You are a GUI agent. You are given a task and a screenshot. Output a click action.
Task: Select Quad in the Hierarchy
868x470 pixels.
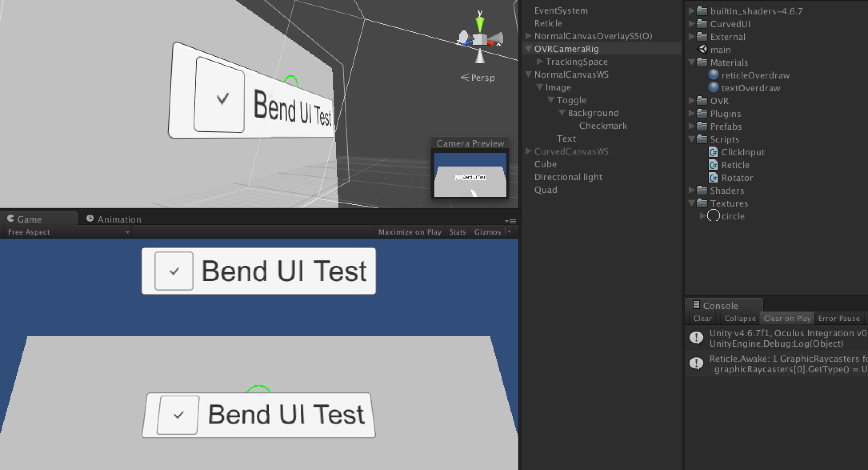546,190
